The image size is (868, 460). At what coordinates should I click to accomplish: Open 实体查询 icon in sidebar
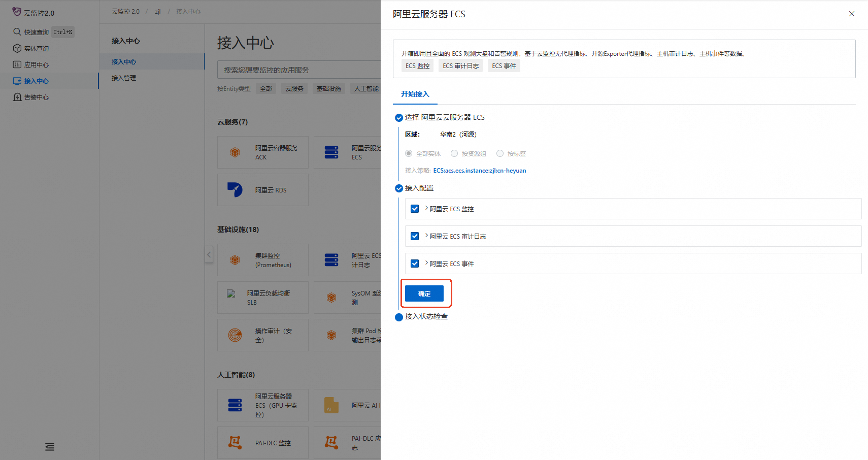coord(17,48)
